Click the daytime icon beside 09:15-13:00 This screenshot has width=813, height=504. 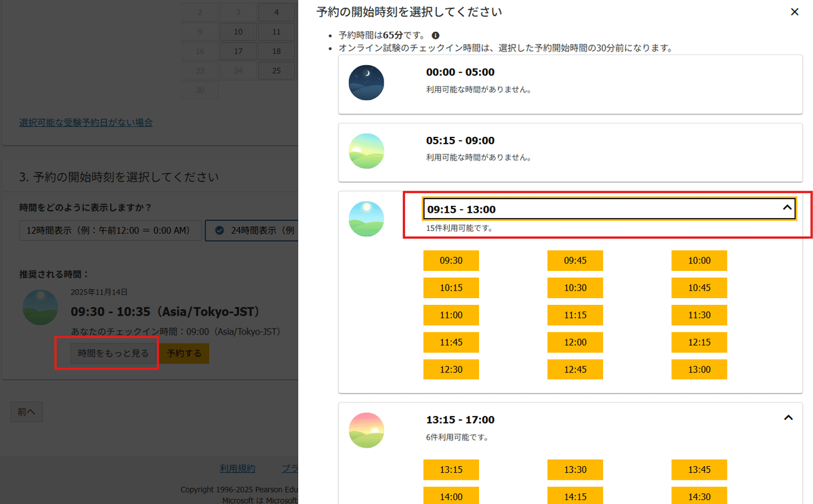pyautogui.click(x=366, y=219)
